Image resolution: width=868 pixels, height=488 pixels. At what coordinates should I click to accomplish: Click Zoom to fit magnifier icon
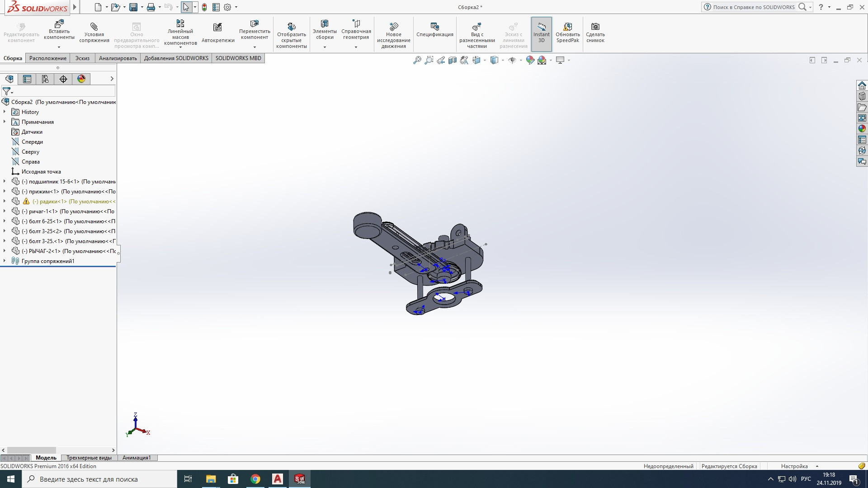tap(417, 60)
